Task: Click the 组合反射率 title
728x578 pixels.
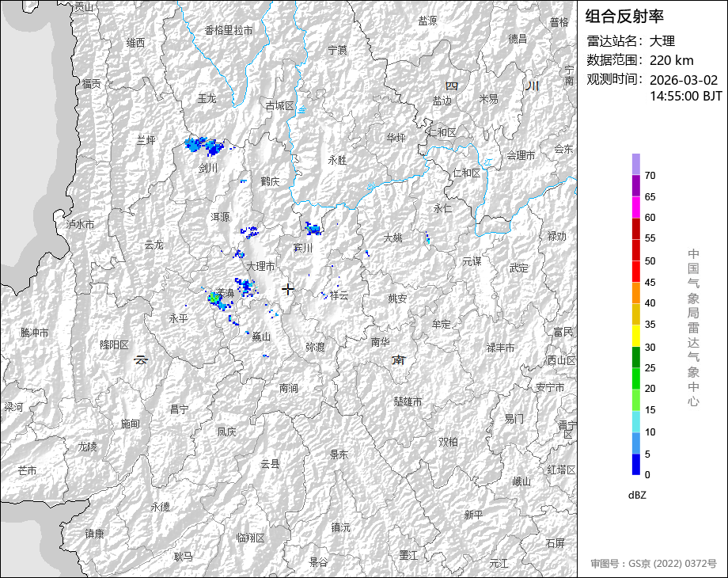Action: pos(624,17)
